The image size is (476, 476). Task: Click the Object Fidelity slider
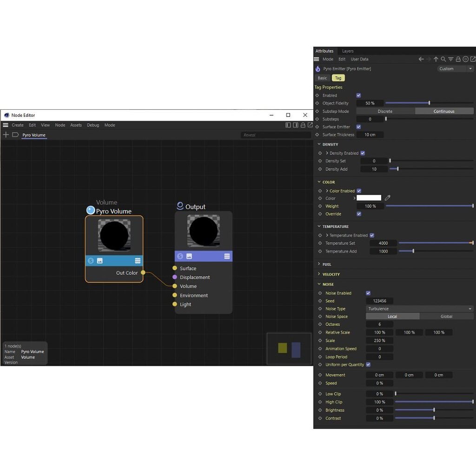pyautogui.click(x=429, y=103)
